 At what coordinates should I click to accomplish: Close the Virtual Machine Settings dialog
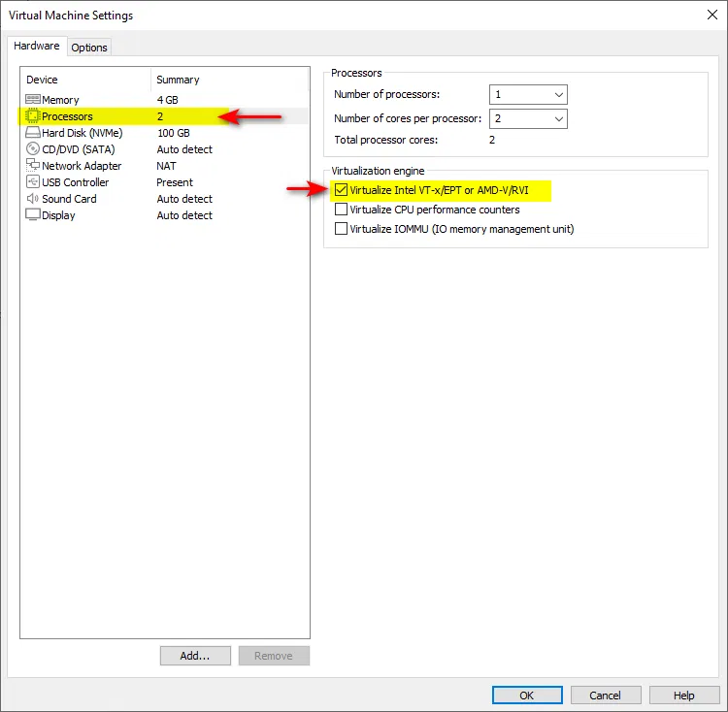coord(712,15)
